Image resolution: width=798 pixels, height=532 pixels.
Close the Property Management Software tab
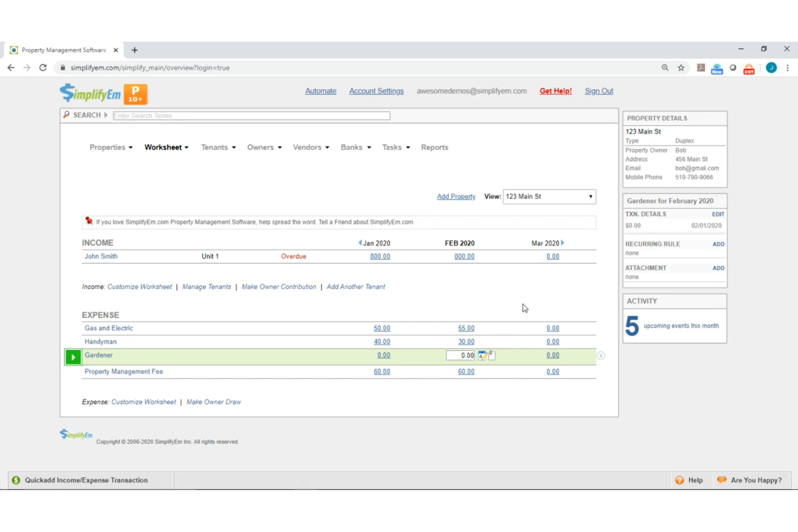point(115,50)
